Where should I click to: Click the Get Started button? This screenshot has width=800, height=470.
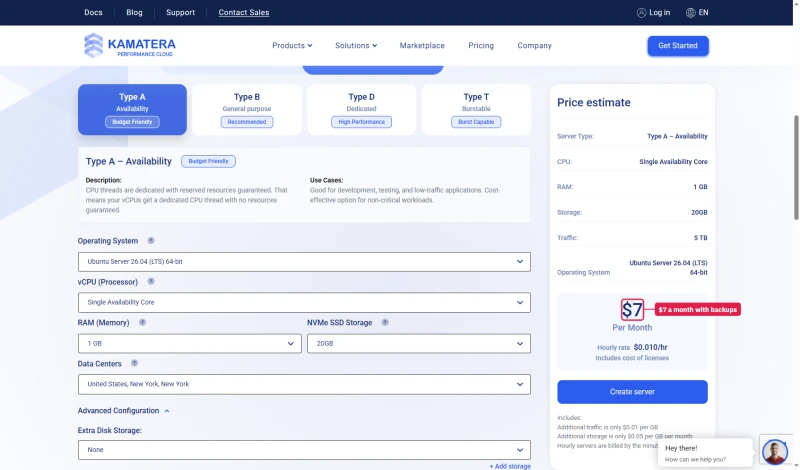tap(678, 46)
